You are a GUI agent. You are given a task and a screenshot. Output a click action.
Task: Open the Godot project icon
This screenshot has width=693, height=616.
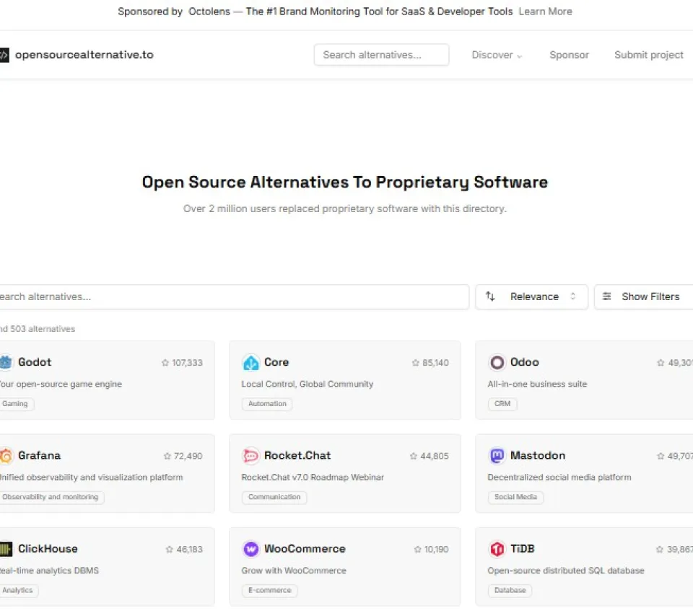5,363
